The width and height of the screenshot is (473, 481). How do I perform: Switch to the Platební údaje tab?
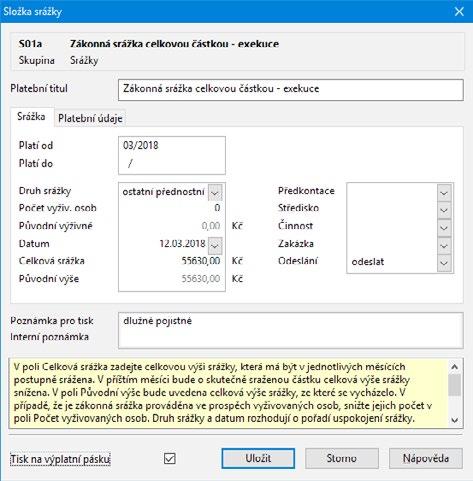(x=90, y=118)
